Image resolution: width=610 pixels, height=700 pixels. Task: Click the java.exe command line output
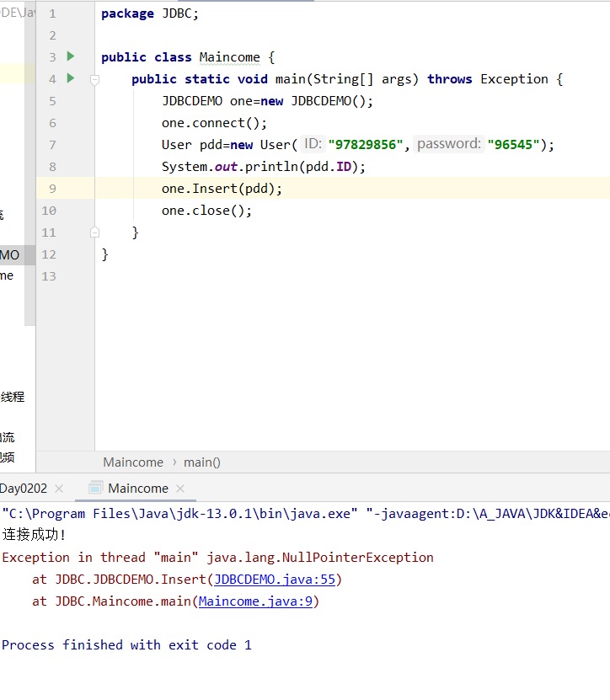pos(305,514)
